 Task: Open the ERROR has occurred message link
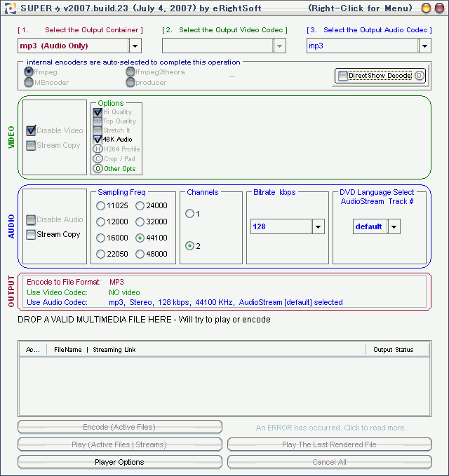click(x=332, y=428)
